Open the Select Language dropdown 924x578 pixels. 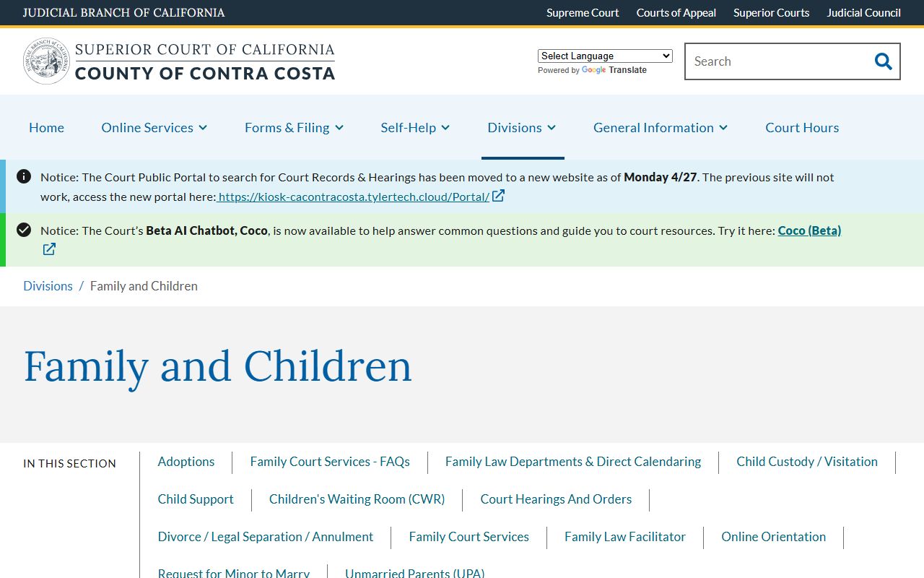tap(605, 56)
